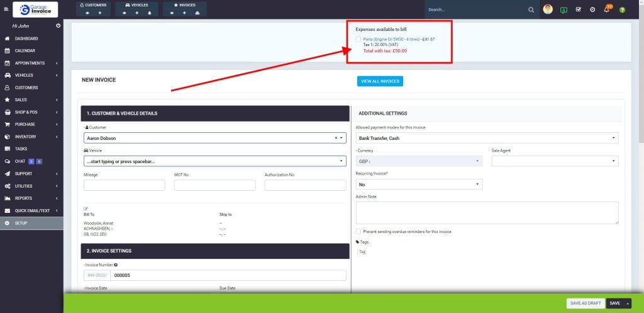644x313 pixels.
Task: Click the top Search box
Action: [477, 9]
